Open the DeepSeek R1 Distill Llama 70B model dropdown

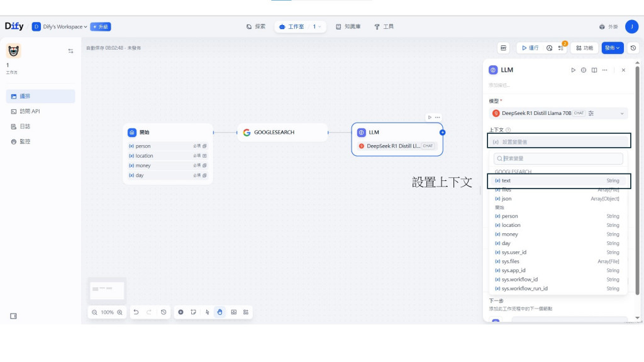coord(558,113)
